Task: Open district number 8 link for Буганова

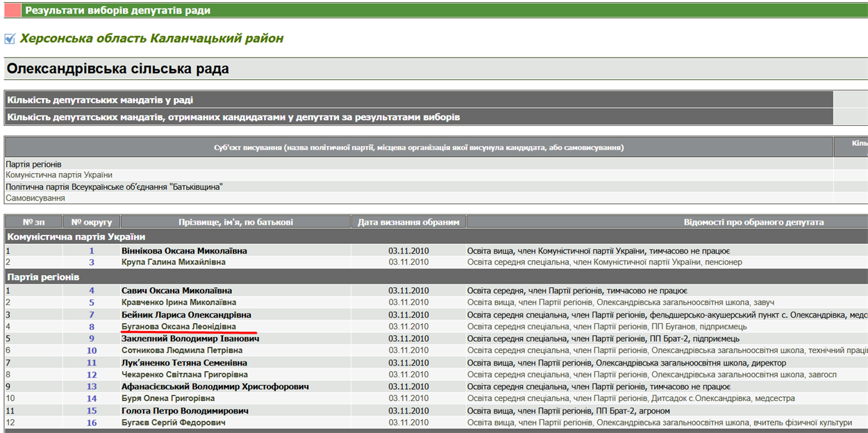Action: pos(92,327)
